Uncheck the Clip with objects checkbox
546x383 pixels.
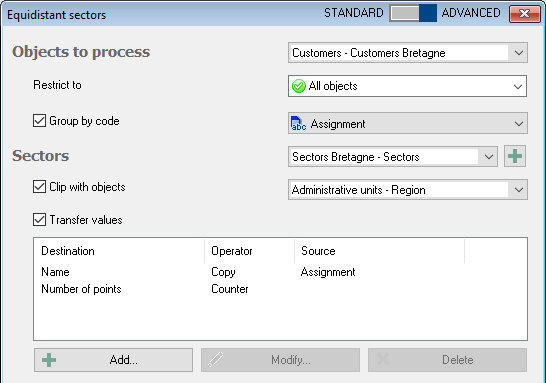(x=39, y=187)
